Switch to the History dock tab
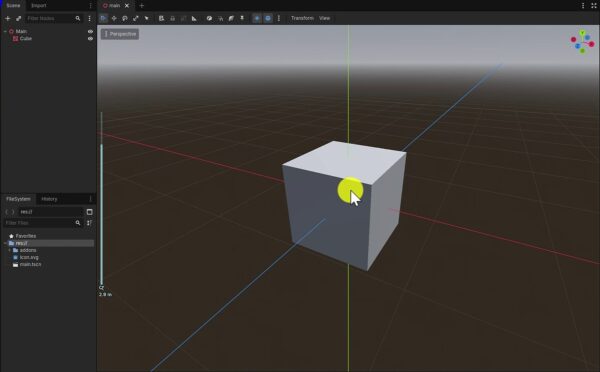Image resolution: width=600 pixels, height=372 pixels. coord(49,199)
